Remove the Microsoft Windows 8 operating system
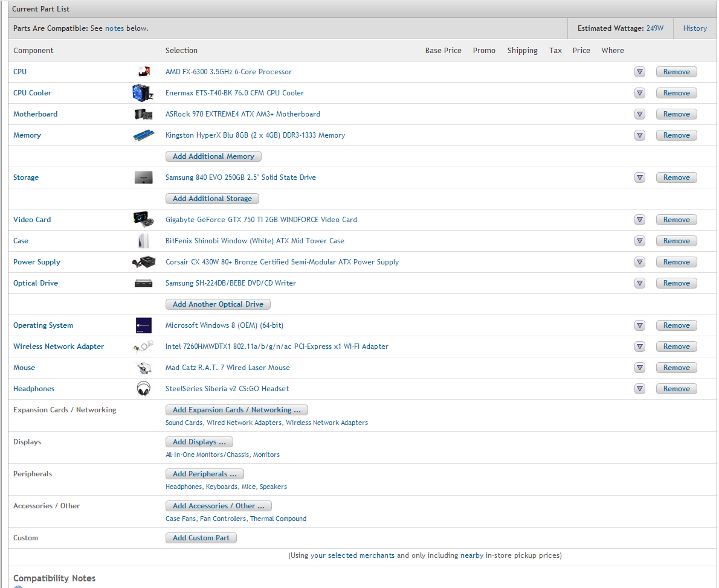The width and height of the screenshot is (719, 588). [676, 325]
